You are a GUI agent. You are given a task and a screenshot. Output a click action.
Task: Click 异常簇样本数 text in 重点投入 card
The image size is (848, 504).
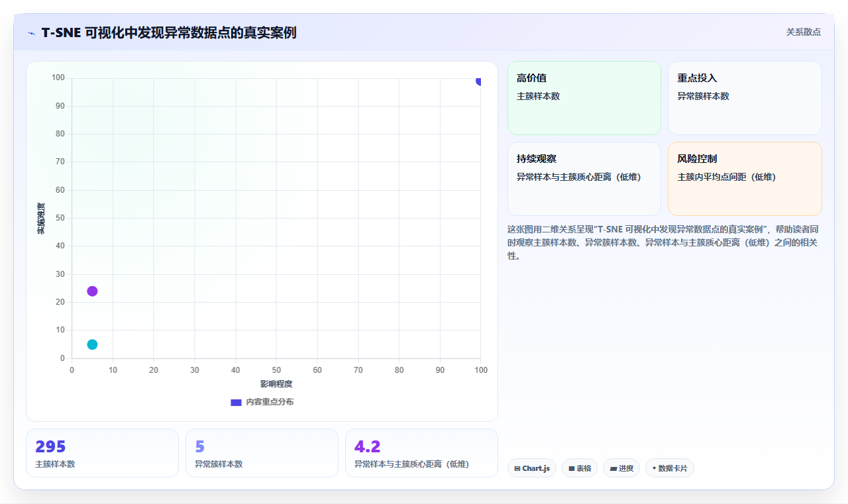click(703, 96)
